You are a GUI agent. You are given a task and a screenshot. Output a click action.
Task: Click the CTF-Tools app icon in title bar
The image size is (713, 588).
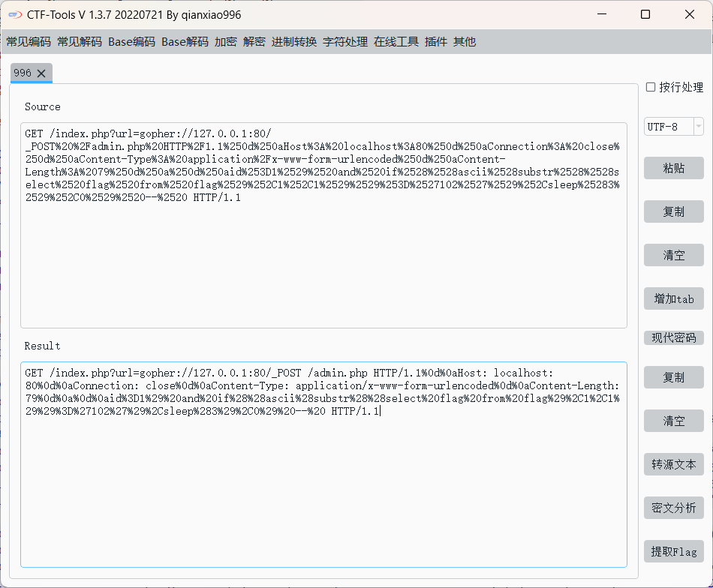point(15,15)
